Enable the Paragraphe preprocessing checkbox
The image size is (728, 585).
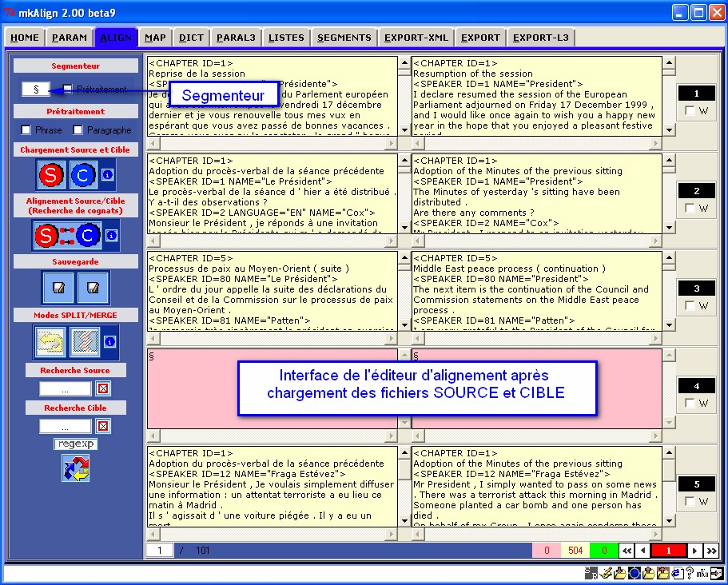click(78, 130)
